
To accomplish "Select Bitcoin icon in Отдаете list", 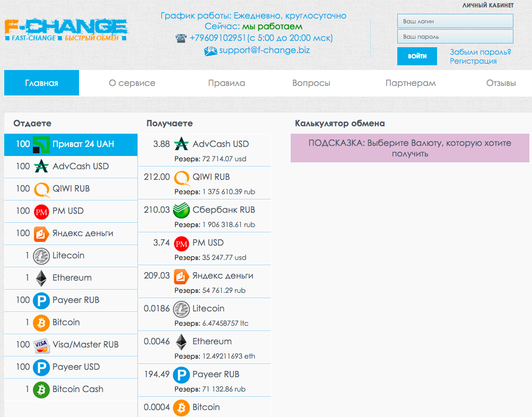I will click(41, 323).
